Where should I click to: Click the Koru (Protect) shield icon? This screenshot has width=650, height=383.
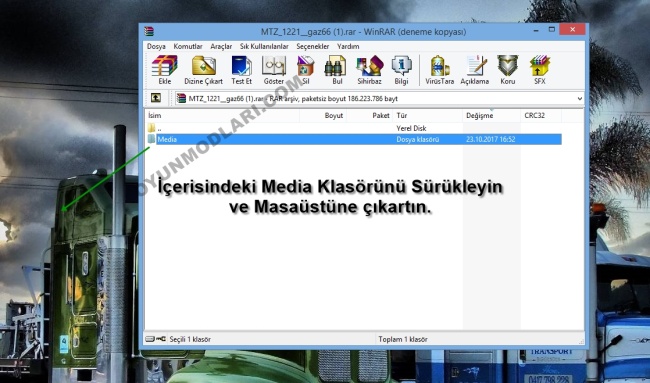[508, 70]
